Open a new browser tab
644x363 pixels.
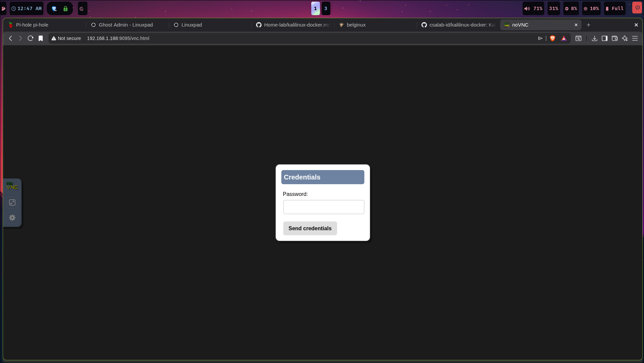[x=589, y=25]
